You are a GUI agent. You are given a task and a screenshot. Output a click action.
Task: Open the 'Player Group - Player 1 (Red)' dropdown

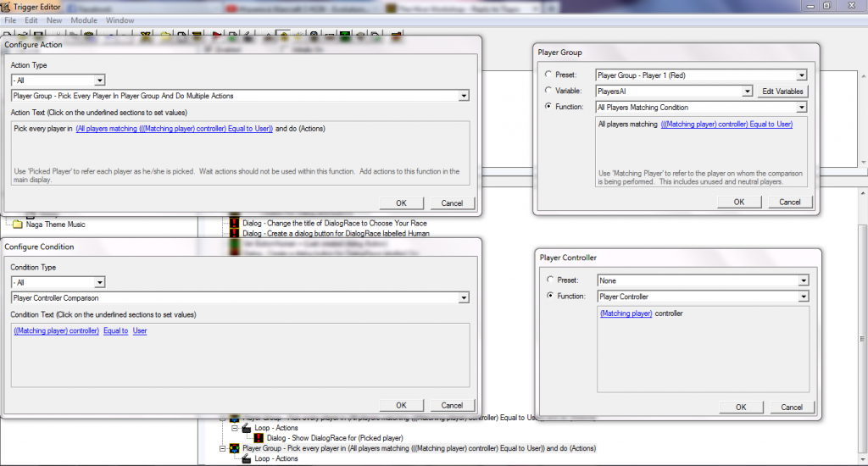[802, 75]
